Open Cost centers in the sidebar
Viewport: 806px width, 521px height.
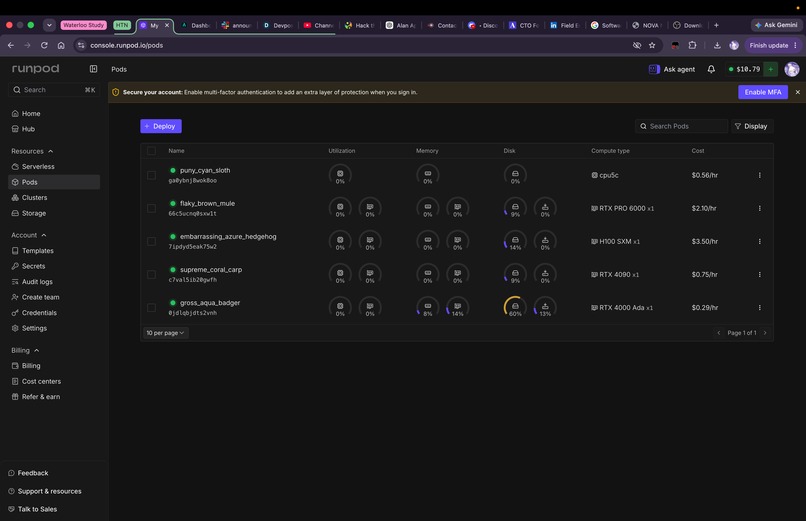click(54, 381)
